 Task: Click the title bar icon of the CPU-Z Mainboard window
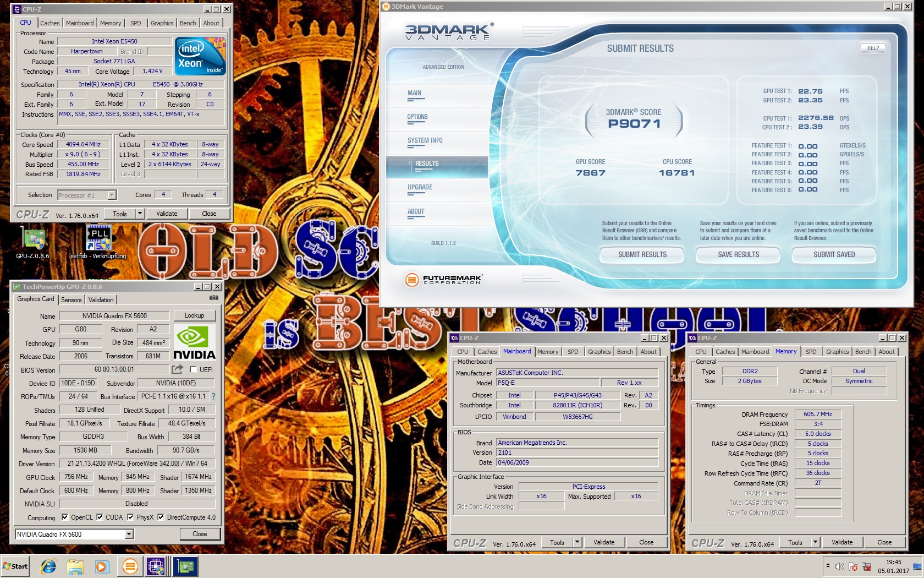coord(455,338)
